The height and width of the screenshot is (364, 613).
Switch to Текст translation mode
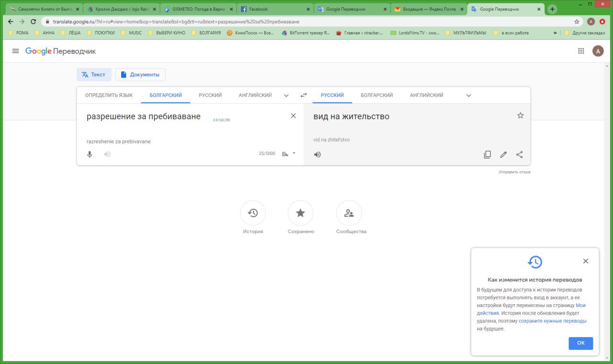point(94,75)
